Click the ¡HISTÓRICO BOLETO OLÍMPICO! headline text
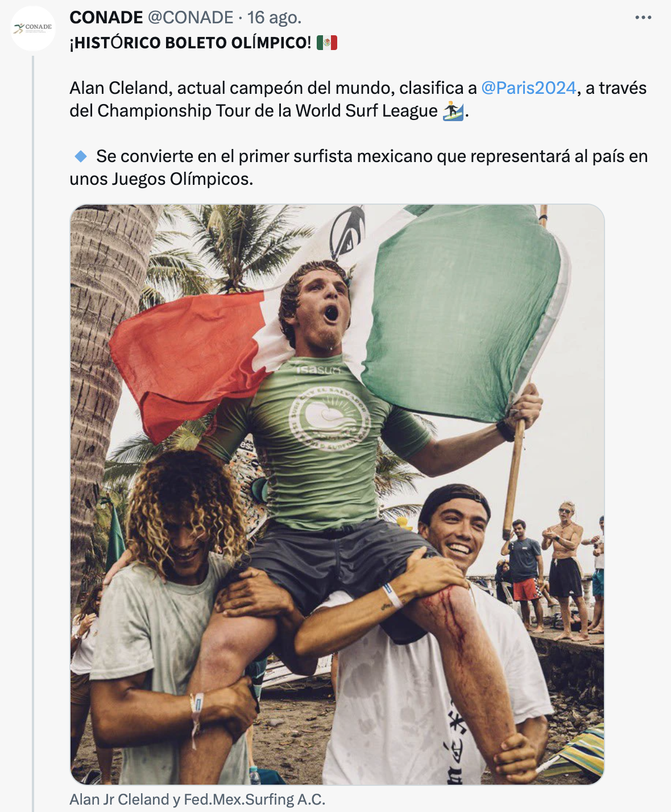This screenshot has width=671, height=812. click(x=190, y=43)
